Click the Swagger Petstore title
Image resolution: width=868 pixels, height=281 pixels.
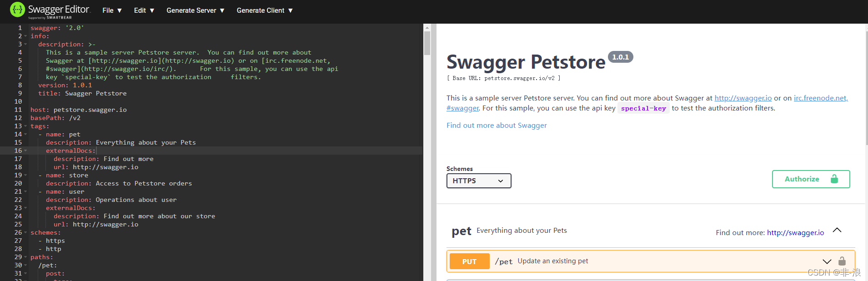click(526, 62)
